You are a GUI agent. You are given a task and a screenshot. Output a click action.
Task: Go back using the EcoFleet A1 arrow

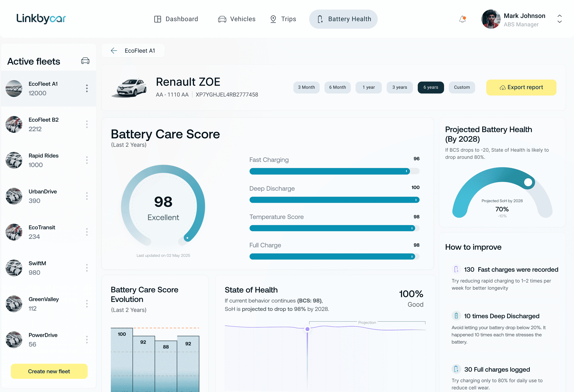pos(114,51)
